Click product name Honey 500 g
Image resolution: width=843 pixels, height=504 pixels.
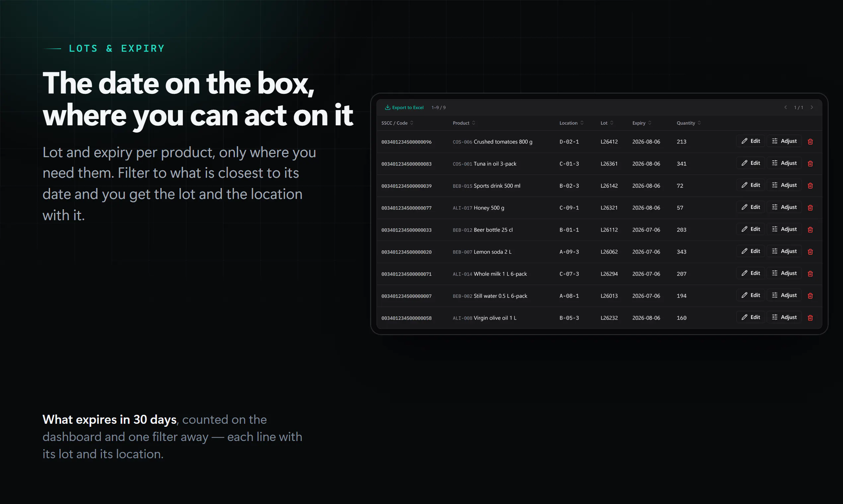[489, 208]
